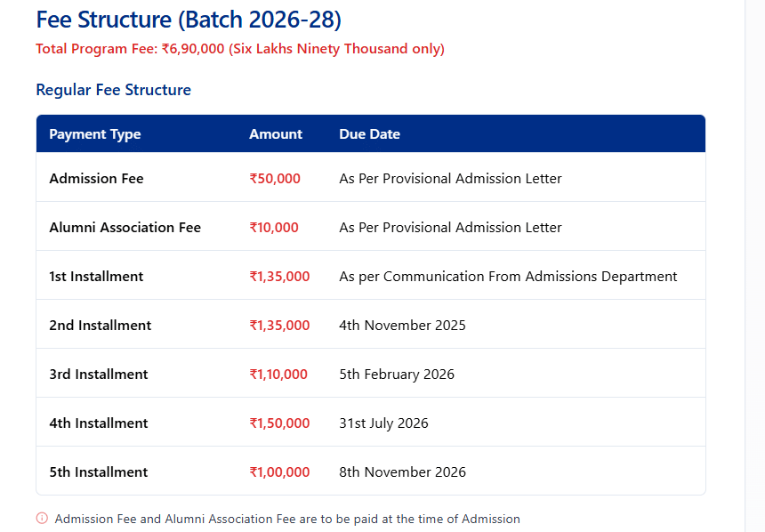This screenshot has height=532, width=765.
Task: Click the Amount column header
Action: [x=276, y=134]
